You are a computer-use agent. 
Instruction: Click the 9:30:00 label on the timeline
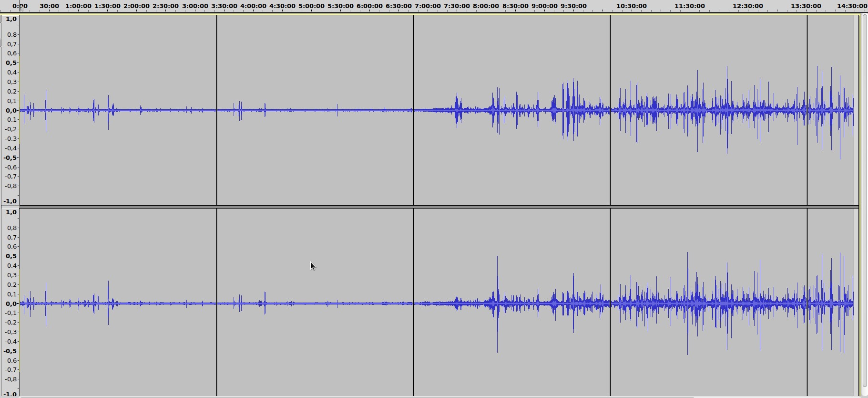tap(573, 6)
